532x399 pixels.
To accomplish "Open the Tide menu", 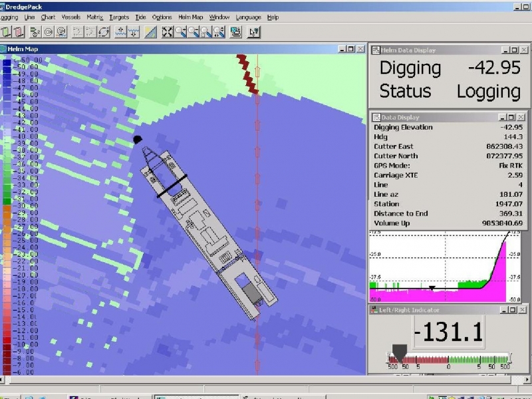I will pos(140,17).
